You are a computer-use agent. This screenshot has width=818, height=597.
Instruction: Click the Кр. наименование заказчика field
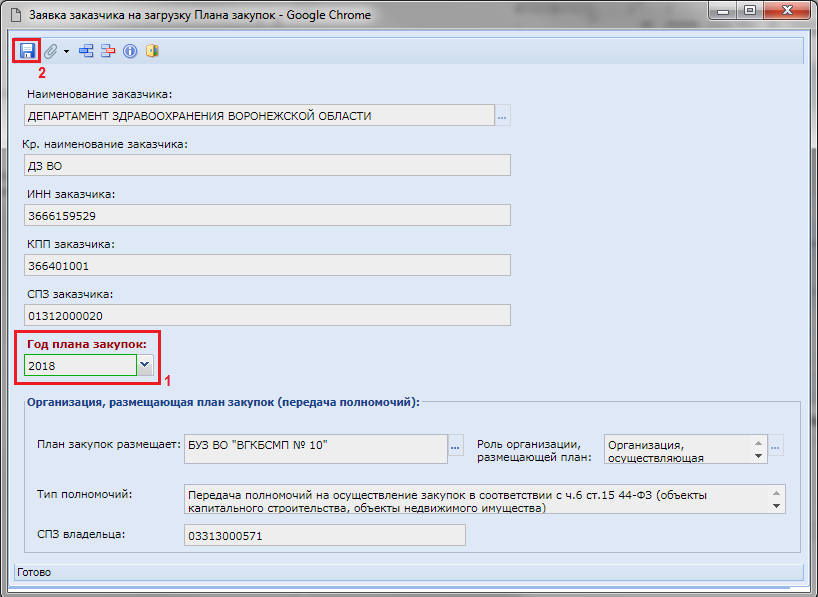tap(266, 165)
